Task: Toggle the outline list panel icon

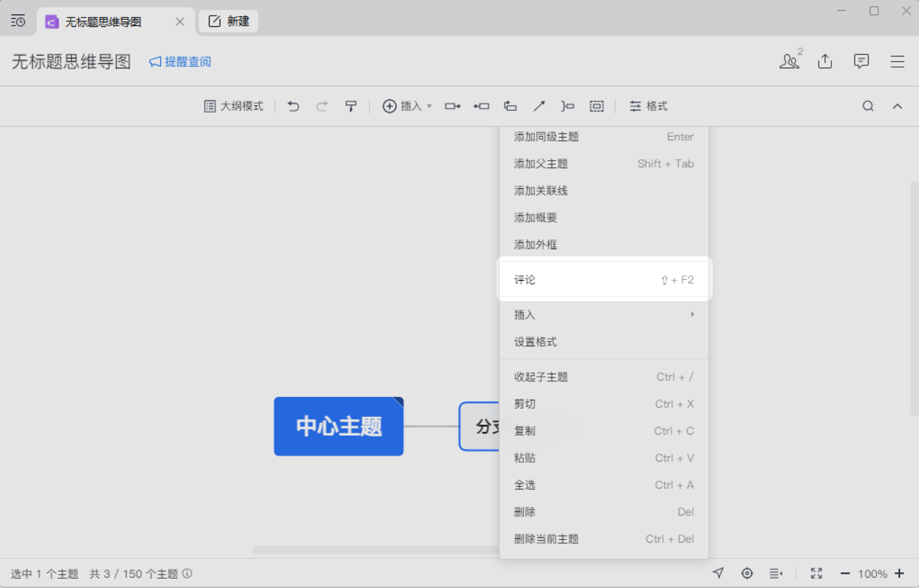Action: [x=776, y=573]
